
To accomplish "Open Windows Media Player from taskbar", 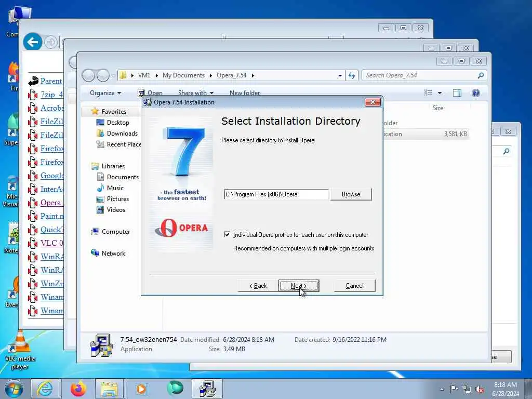I will pos(141,389).
